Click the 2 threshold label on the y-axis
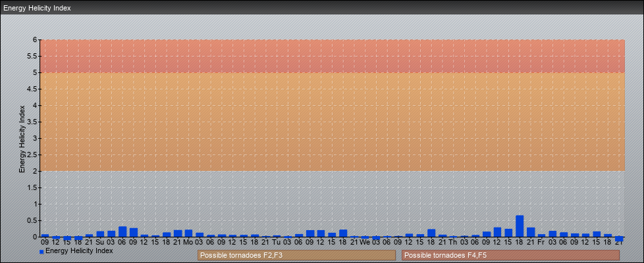 36,171
